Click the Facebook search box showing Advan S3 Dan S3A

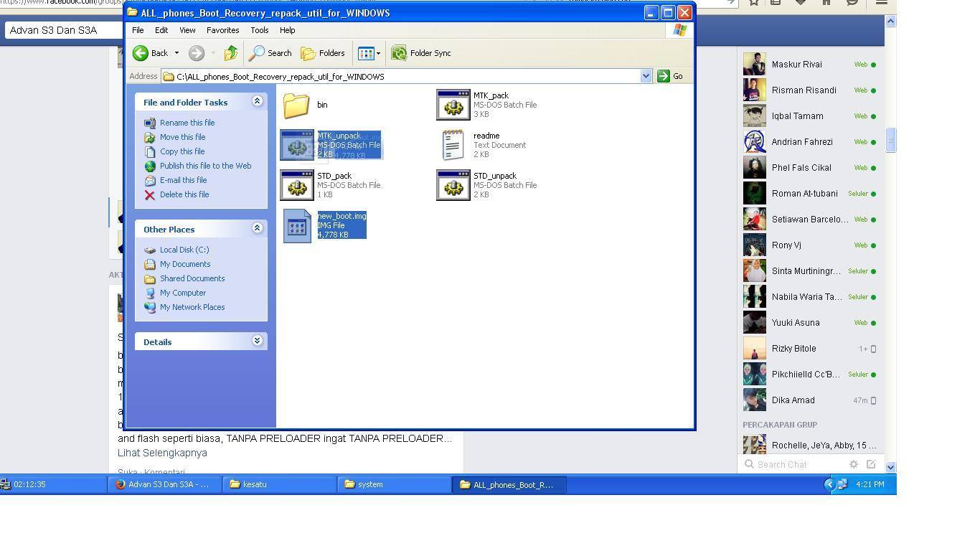coord(63,30)
